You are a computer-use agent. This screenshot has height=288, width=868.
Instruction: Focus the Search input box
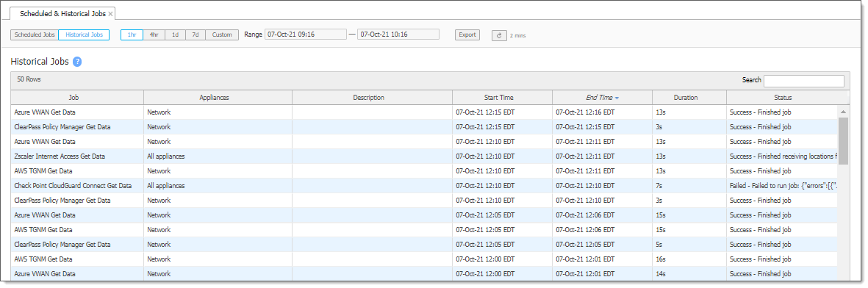click(x=804, y=81)
